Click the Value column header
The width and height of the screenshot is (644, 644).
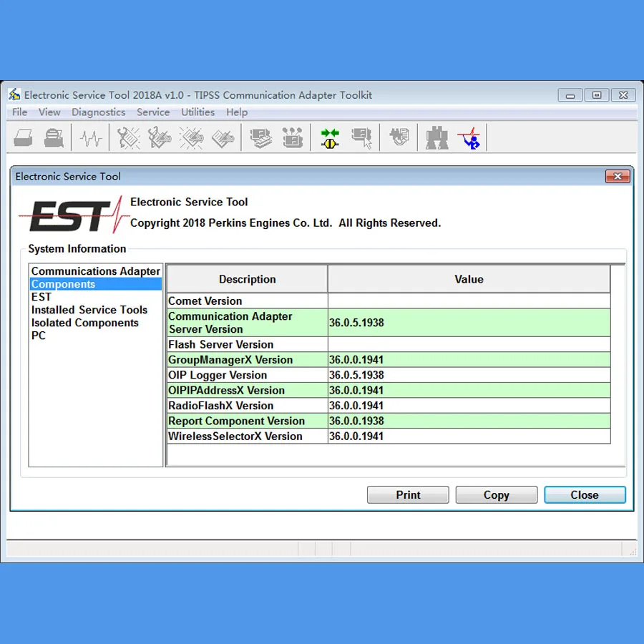[x=469, y=279]
